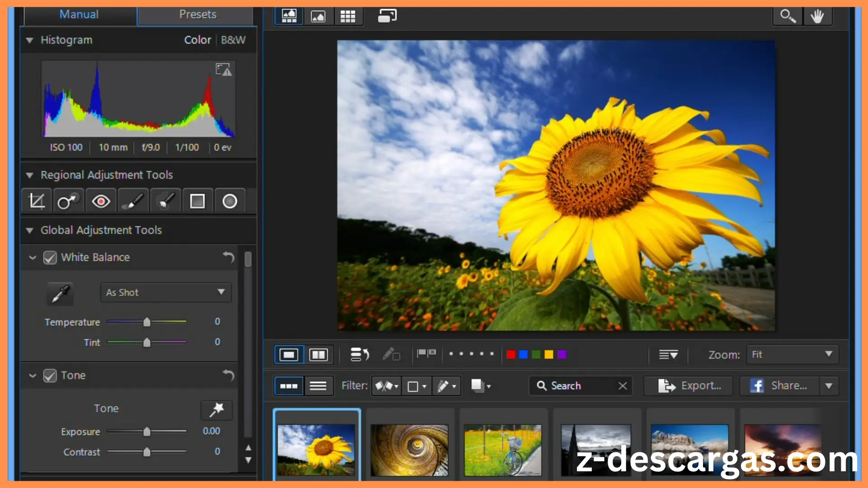Screen dimensions: 868x488
Task: Select the Gradient Mask square tool
Action: pyautogui.click(x=198, y=201)
